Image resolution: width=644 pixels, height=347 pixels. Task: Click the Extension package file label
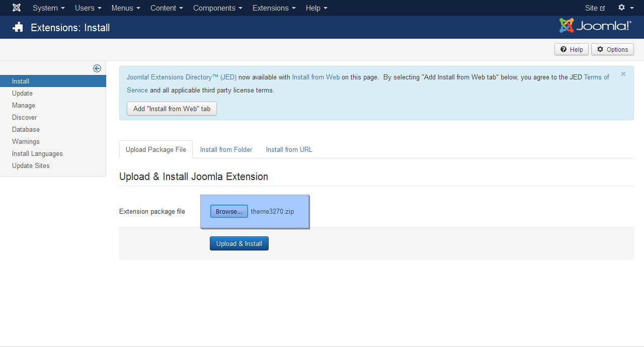click(152, 211)
